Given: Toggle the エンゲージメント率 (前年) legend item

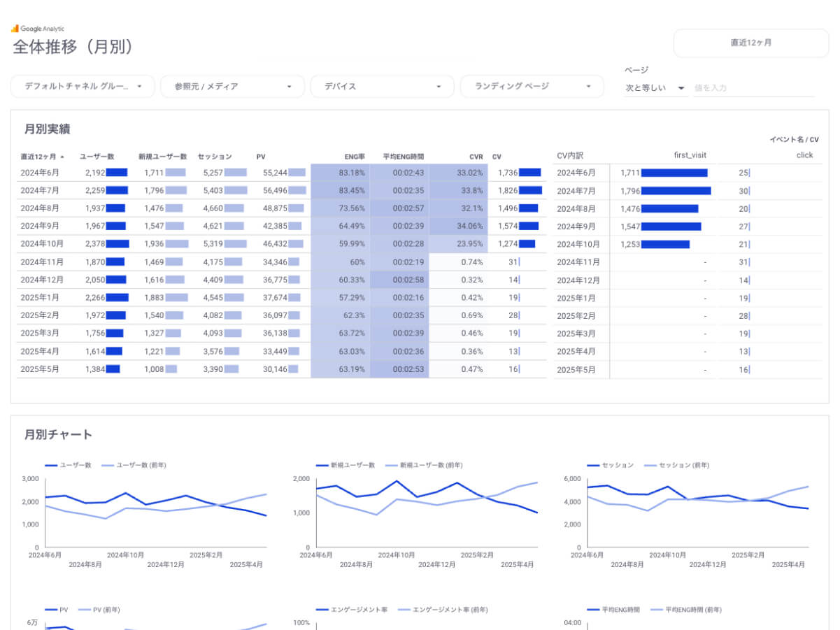Looking at the screenshot, I should (442, 610).
